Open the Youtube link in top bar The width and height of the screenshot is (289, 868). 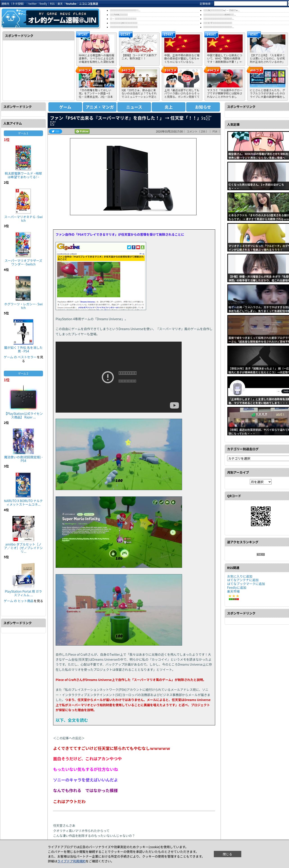[x=71, y=4]
